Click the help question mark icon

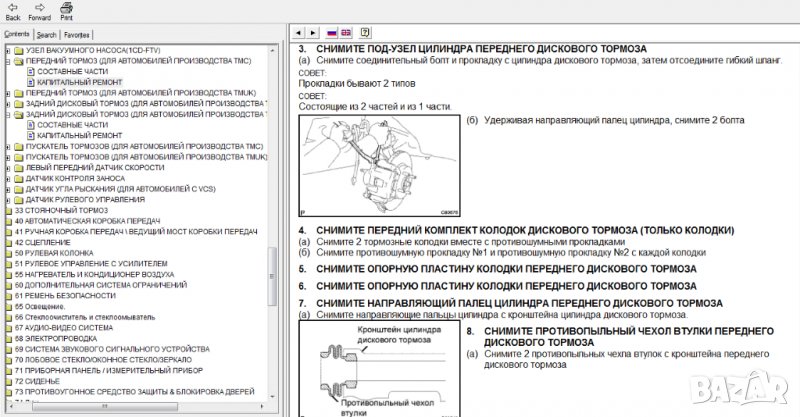pyautogui.click(x=365, y=32)
